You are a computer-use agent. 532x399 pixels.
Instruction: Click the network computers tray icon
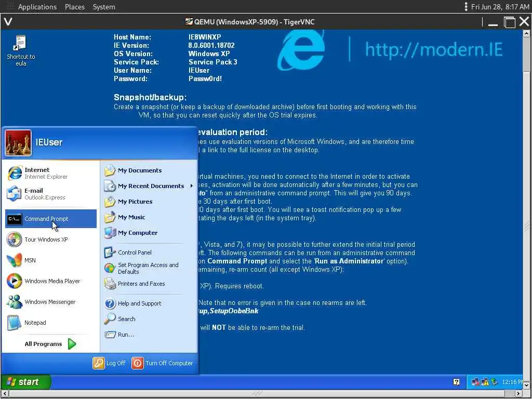476,382
